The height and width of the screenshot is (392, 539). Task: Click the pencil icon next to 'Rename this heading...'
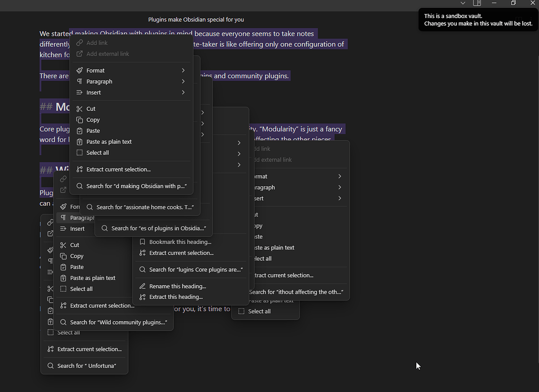pyautogui.click(x=143, y=286)
